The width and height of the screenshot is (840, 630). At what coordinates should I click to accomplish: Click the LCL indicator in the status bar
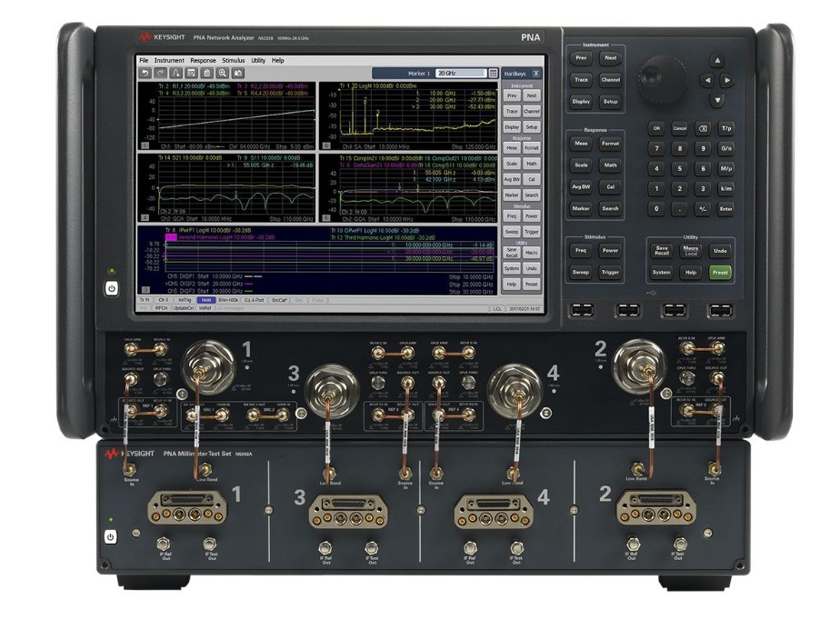497,309
